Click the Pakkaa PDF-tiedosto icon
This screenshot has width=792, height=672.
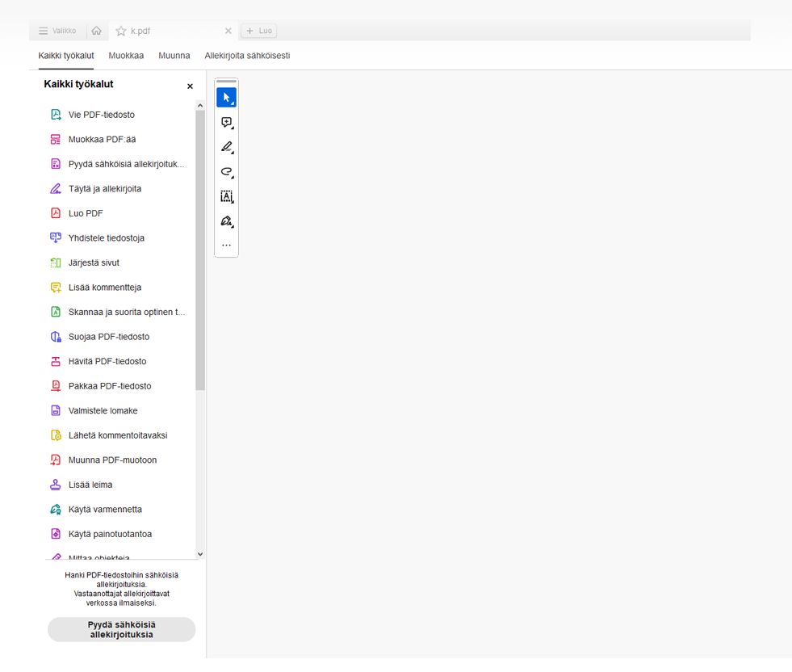[56, 386]
